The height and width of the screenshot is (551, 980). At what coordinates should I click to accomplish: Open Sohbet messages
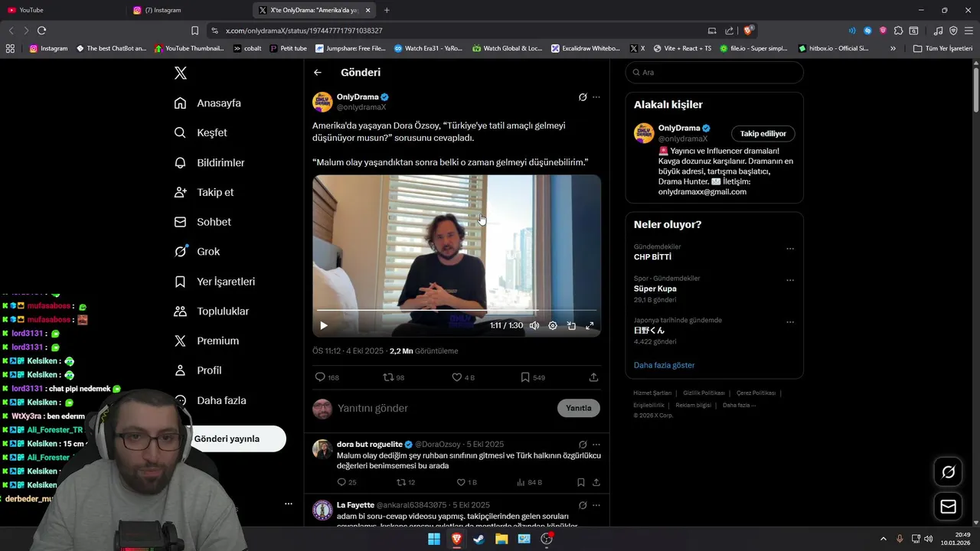(202, 222)
